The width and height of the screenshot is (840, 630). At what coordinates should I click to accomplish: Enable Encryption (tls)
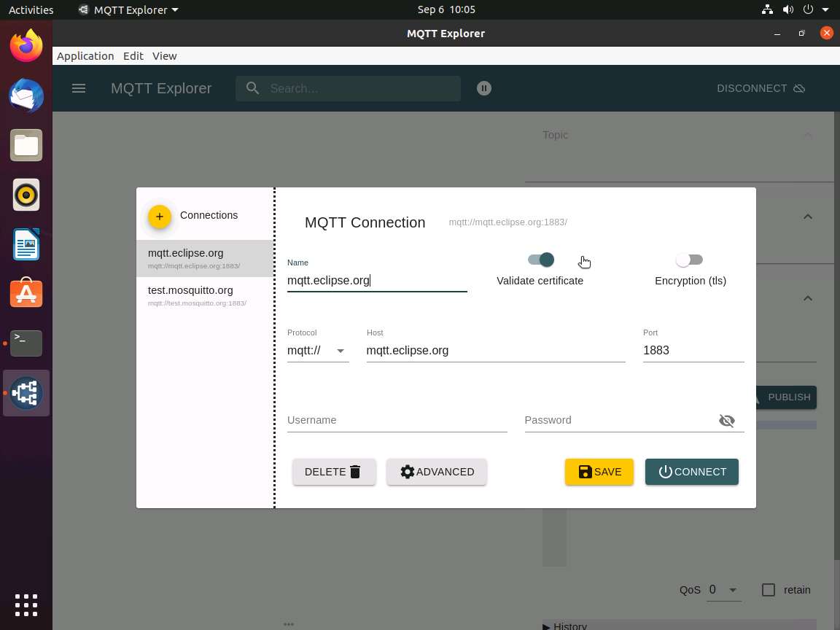[691, 260]
